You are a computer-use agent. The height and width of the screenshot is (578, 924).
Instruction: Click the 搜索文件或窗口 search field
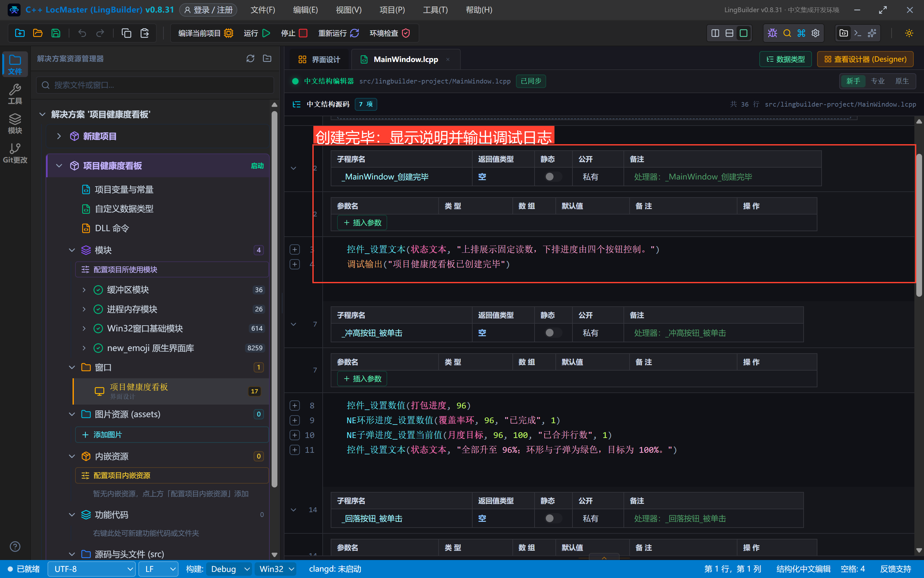(155, 85)
